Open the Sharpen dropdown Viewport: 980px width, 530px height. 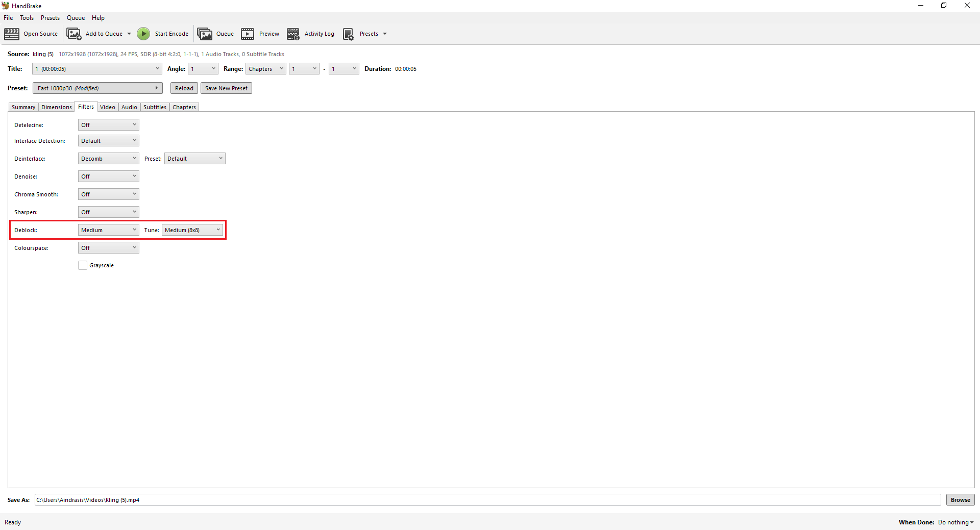click(109, 212)
